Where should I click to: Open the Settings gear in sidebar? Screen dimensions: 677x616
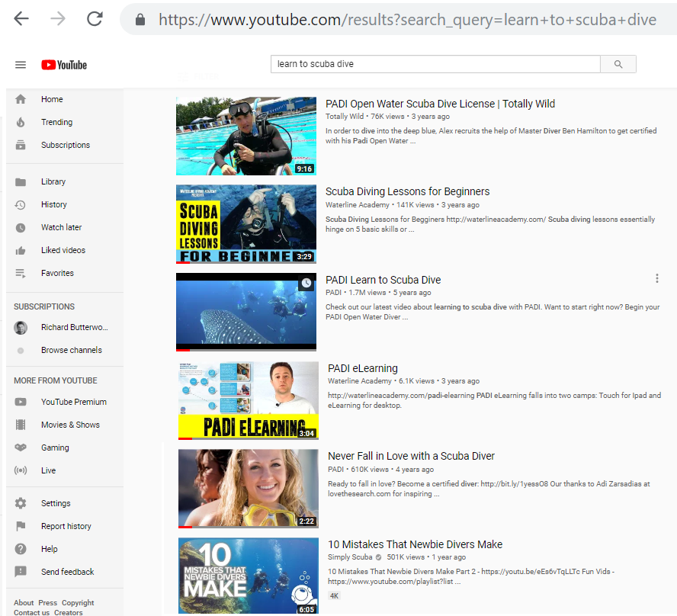click(21, 503)
